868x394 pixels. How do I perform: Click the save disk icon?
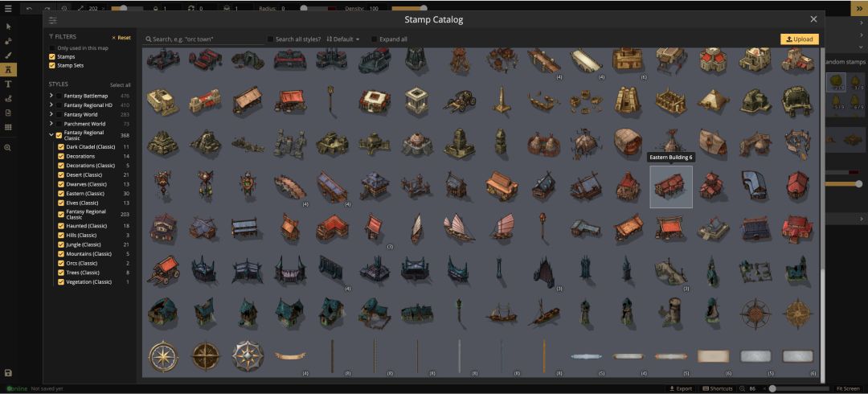8,373
